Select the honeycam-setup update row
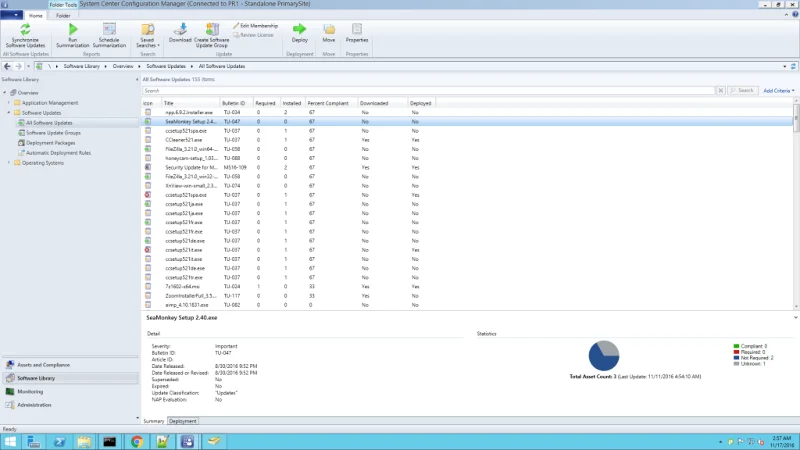Screen dimensions: 800x450 pos(467,158)
